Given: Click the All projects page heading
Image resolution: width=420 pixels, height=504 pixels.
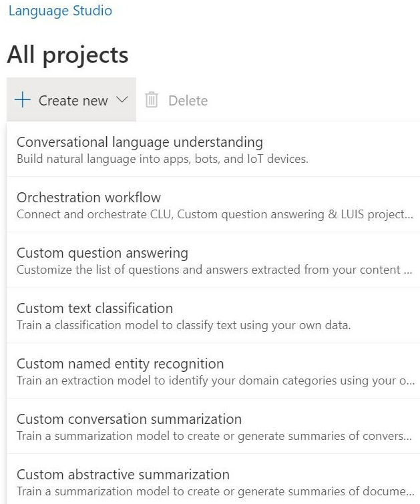Looking at the screenshot, I should [x=67, y=55].
